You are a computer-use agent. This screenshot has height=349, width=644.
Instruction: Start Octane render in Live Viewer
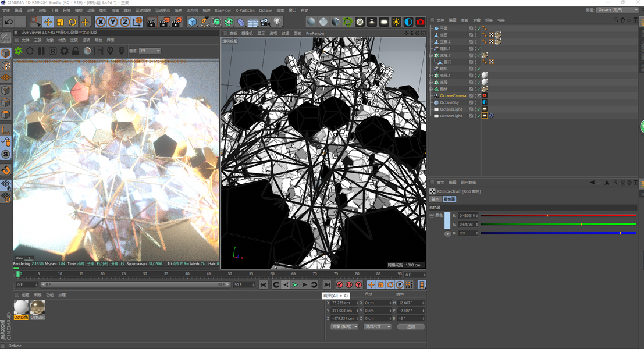[x=19, y=51]
